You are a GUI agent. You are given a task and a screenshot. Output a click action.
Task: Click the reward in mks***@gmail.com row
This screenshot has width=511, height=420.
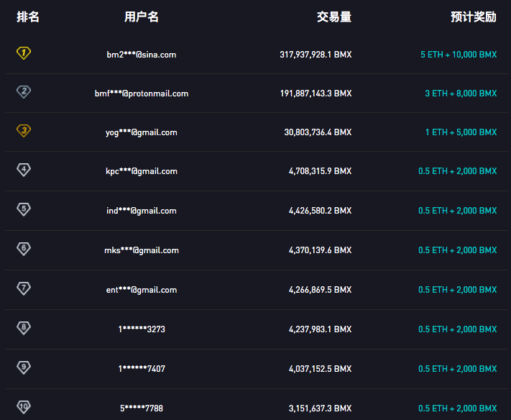click(458, 250)
